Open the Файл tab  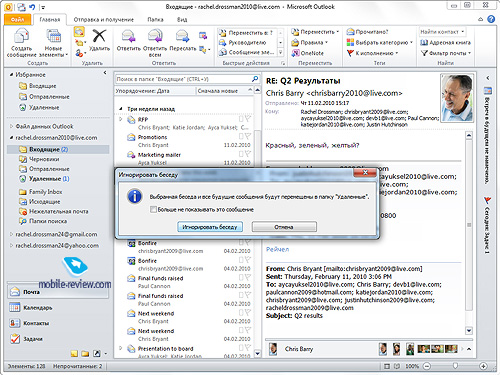pyautogui.click(x=18, y=19)
